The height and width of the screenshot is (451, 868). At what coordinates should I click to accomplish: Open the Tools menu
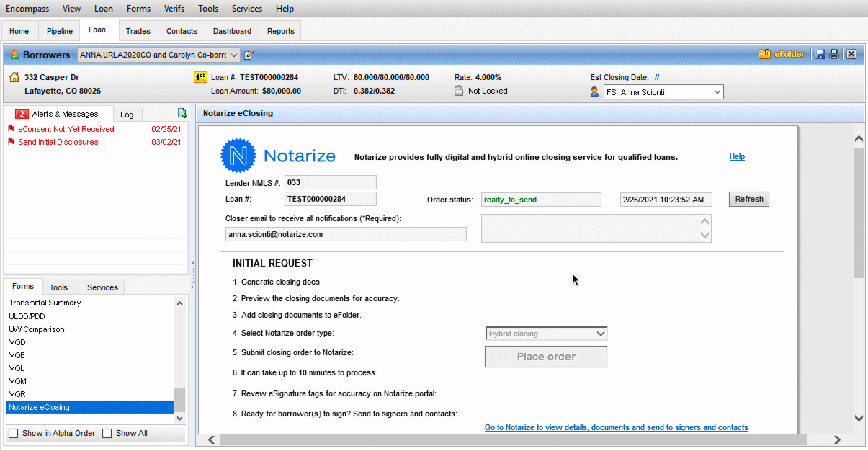(208, 9)
